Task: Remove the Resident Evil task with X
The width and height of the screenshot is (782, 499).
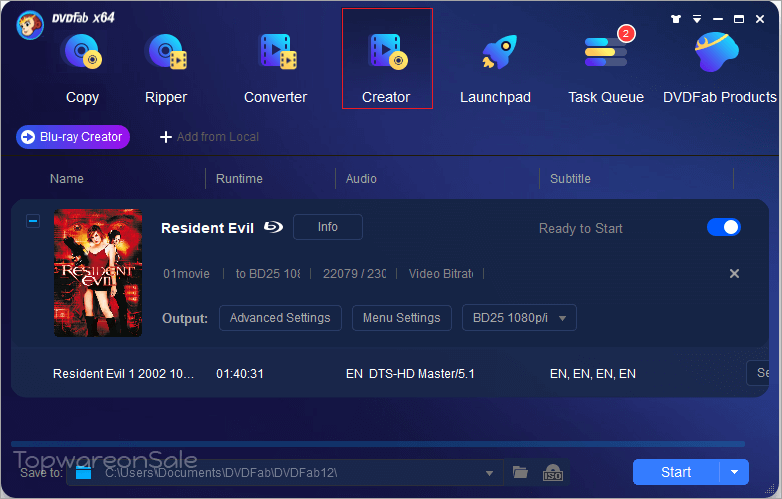Action: coord(734,273)
